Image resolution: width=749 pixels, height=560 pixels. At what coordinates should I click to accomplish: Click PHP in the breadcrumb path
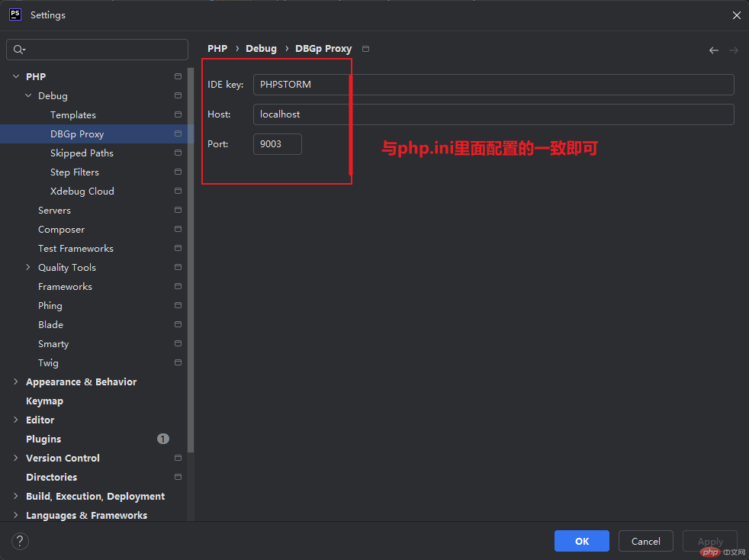point(217,49)
